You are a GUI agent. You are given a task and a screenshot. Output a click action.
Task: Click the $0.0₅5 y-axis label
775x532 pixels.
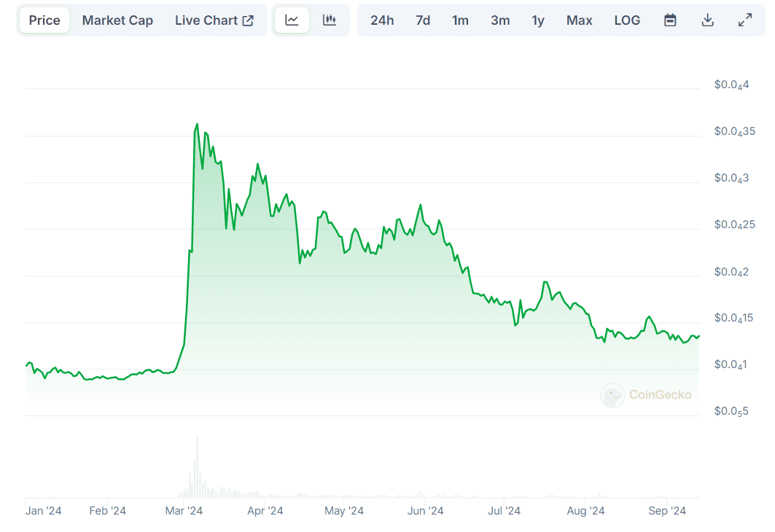(731, 411)
